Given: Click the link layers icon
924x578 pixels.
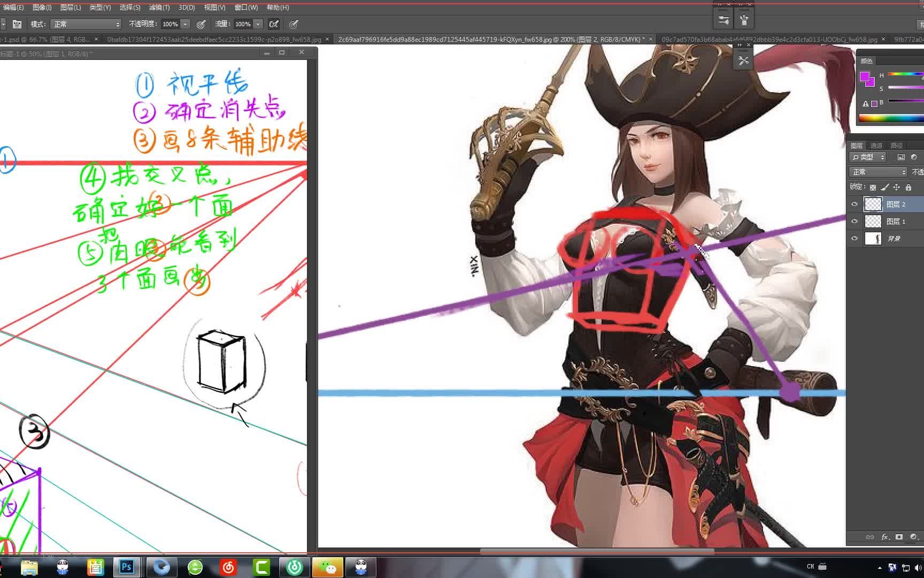Looking at the screenshot, I should point(870,537).
